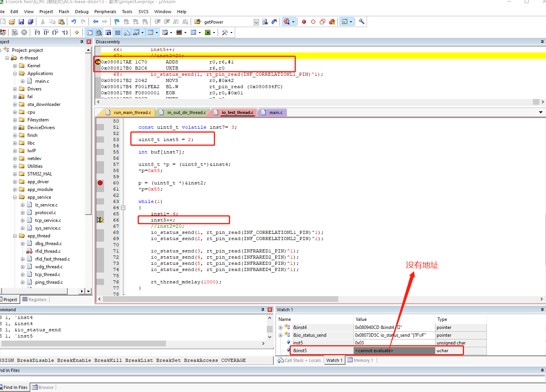Close the Project panel
This screenshot has width=546, height=392.
89,42
